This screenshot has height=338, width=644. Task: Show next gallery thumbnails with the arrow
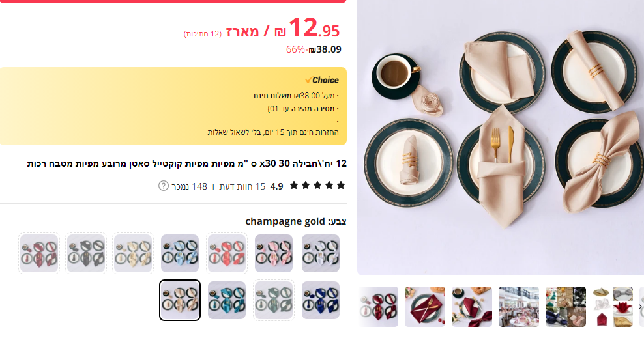tap(640, 307)
